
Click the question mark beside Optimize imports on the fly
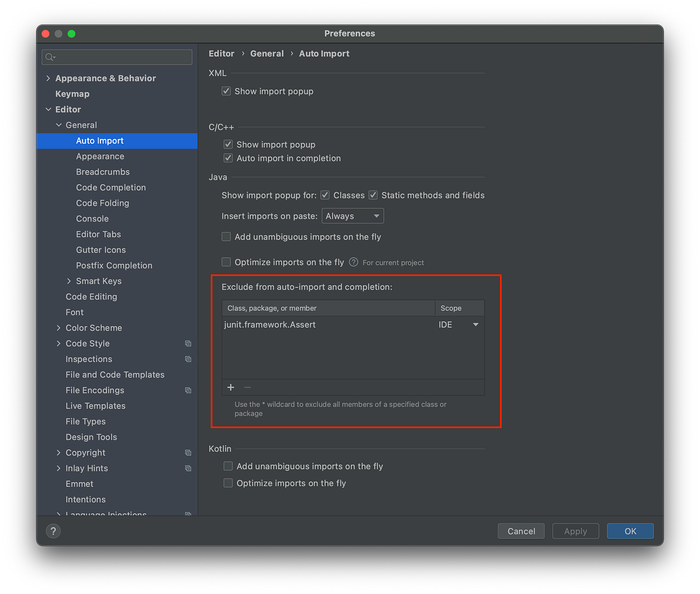click(353, 262)
